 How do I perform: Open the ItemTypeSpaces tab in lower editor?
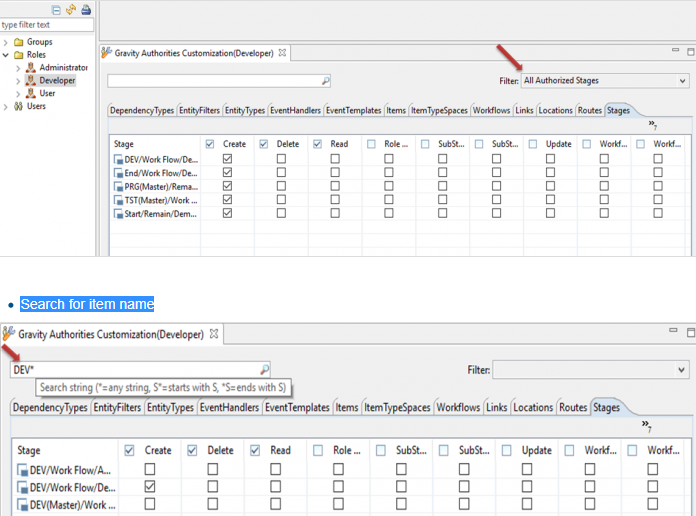pyautogui.click(x=397, y=407)
